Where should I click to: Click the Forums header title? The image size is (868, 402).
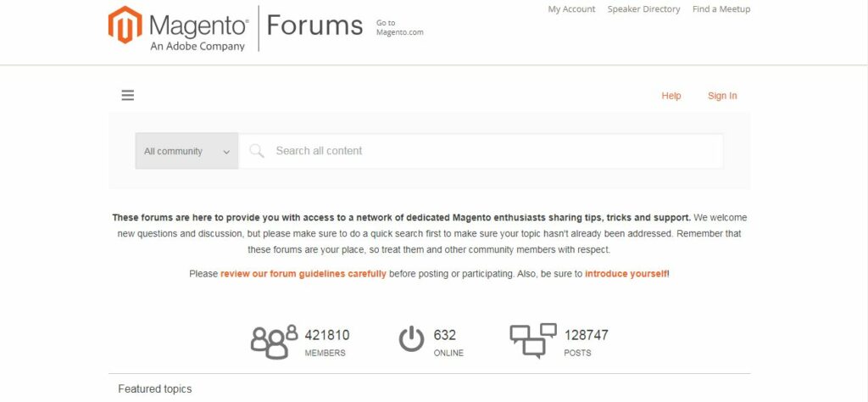[314, 26]
